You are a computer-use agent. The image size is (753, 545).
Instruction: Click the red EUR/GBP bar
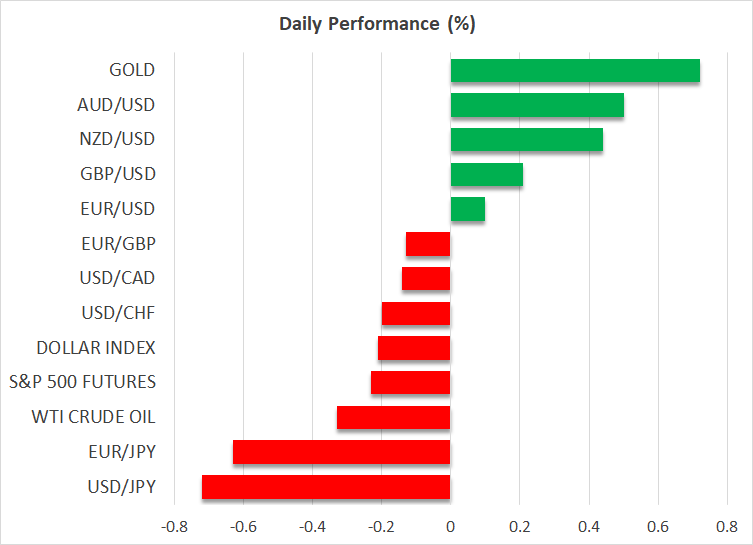[428, 244]
